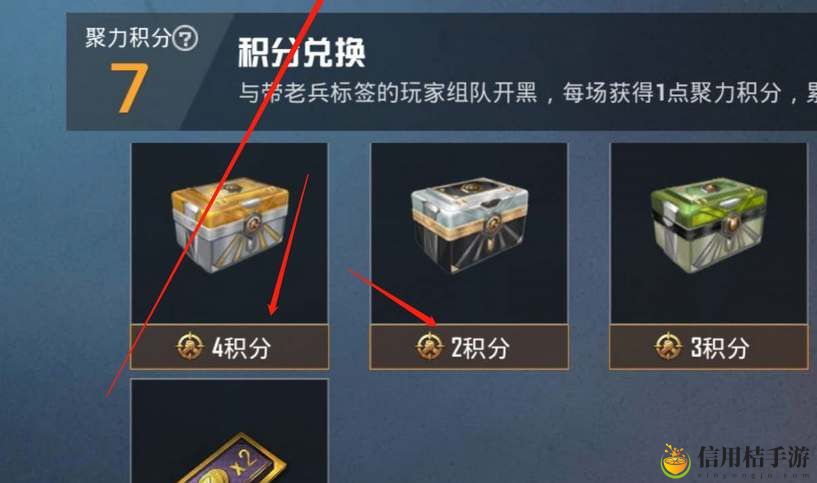Open the 信用桔手游 watermark text

[753, 456]
